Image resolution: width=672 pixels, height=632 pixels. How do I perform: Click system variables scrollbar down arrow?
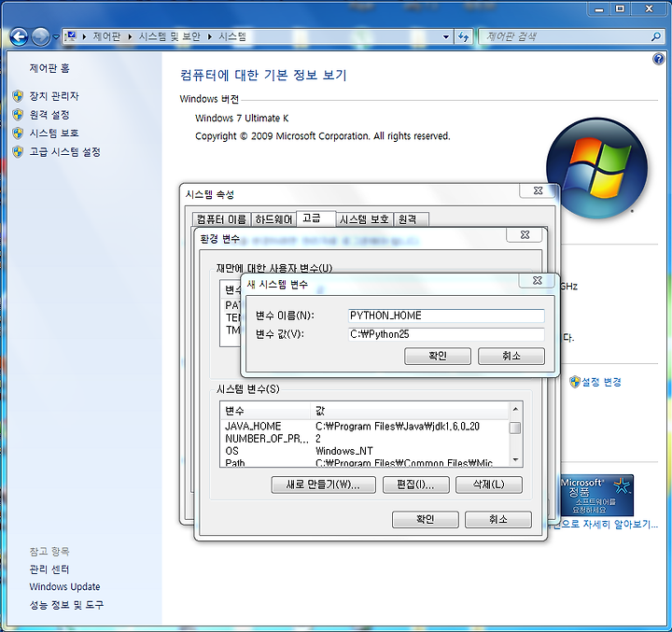(x=515, y=459)
